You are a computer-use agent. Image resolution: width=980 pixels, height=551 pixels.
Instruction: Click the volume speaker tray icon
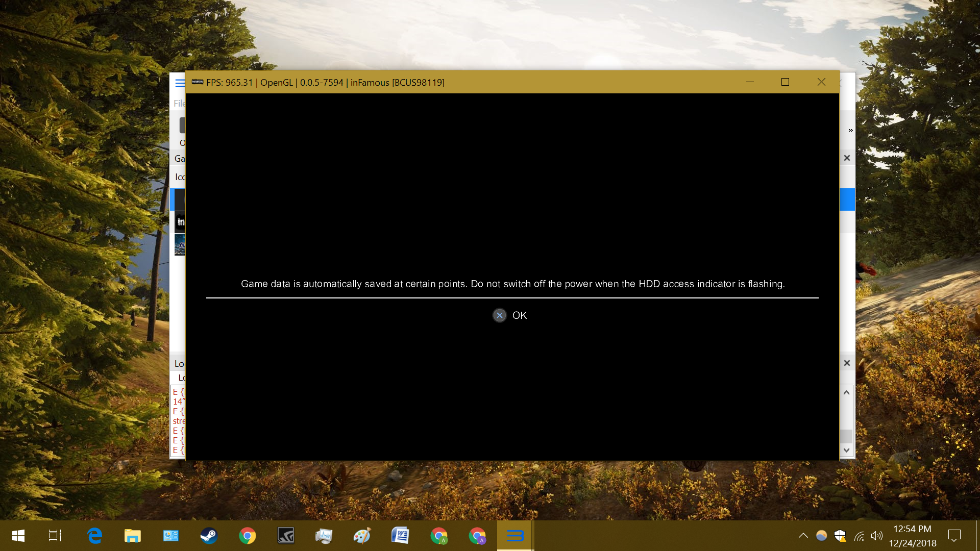coord(877,536)
